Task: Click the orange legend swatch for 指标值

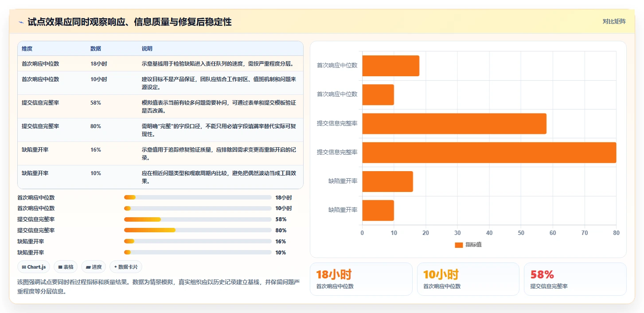Action: [459, 245]
